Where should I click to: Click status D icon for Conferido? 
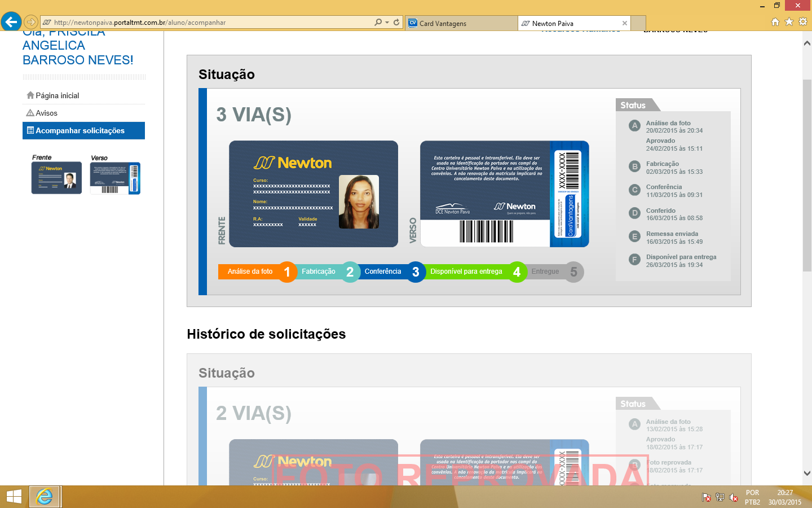pos(635,213)
